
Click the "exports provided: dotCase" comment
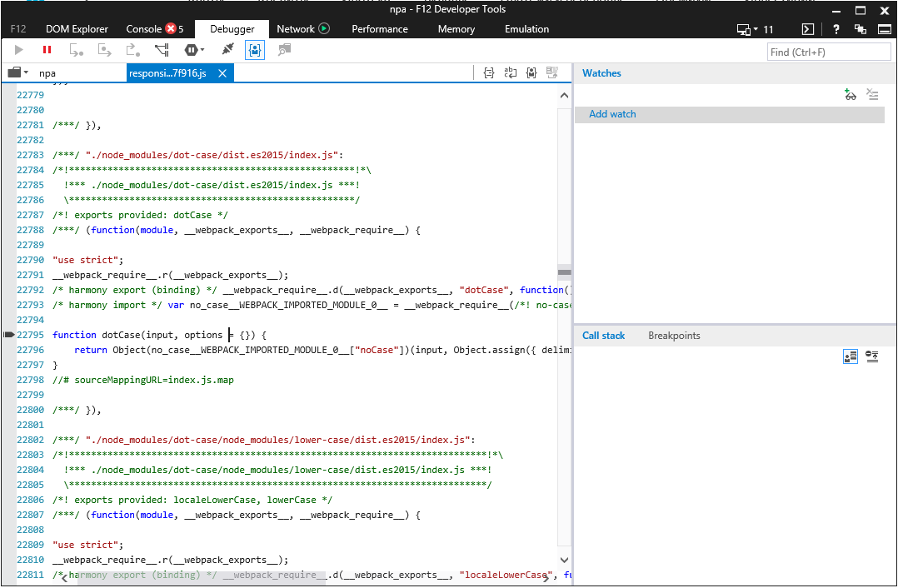point(140,215)
